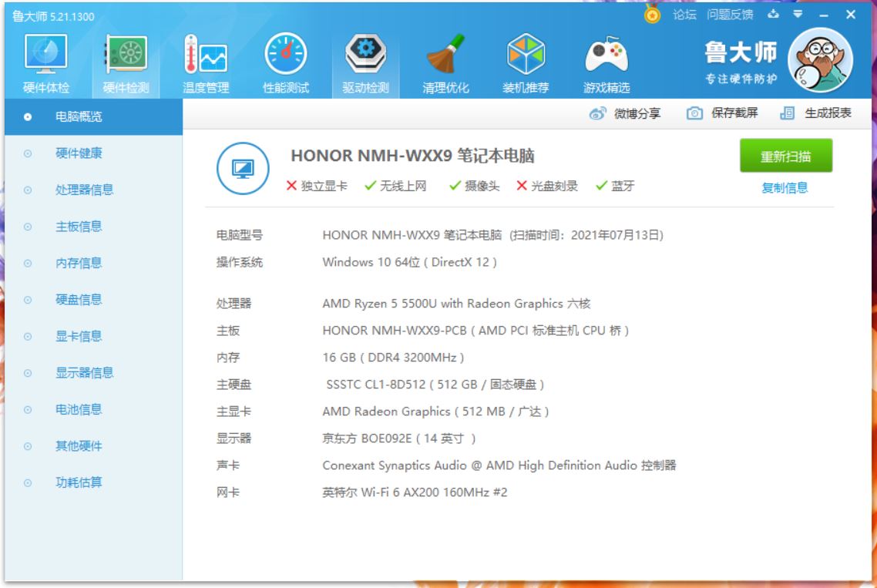Click the 复制信息 link

(x=785, y=188)
